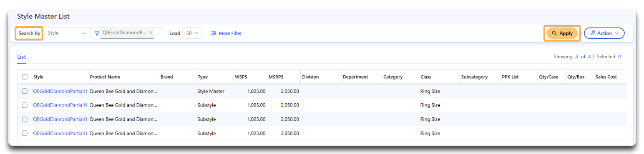Sort by the WSP$ column header

coord(241,77)
